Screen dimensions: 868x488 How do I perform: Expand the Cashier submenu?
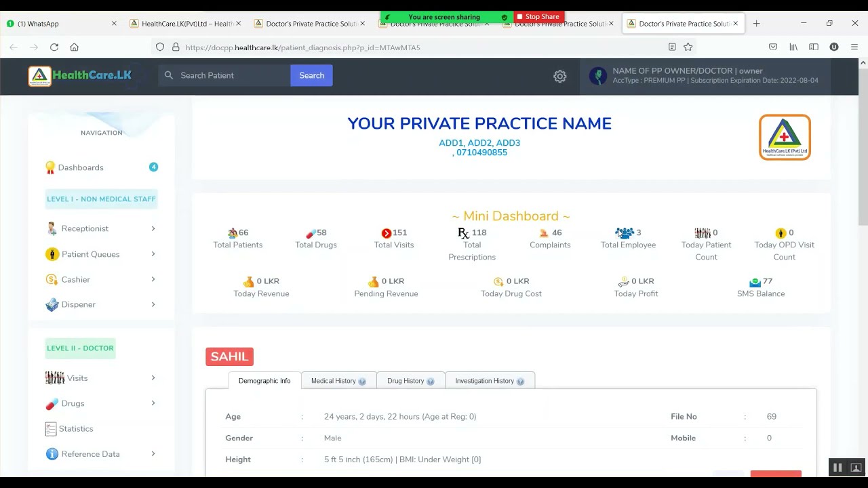[153, 279]
